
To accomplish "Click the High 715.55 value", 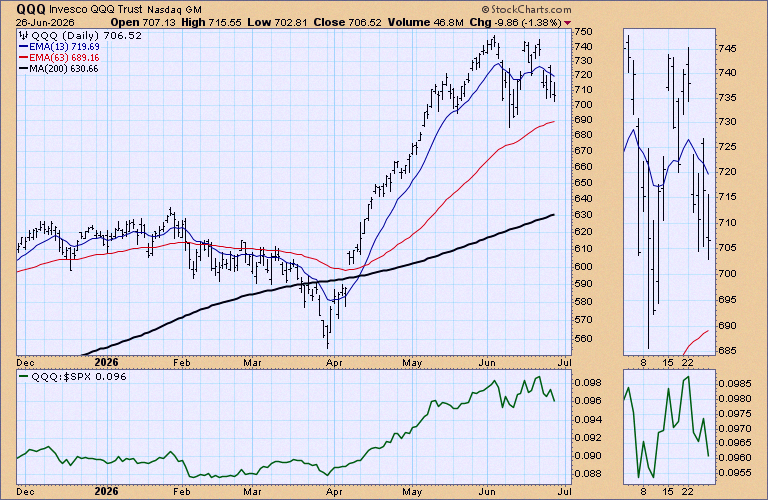I will point(212,23).
